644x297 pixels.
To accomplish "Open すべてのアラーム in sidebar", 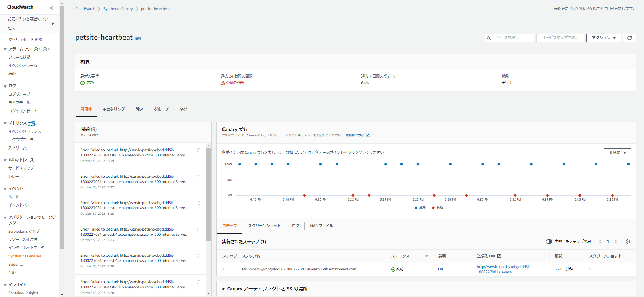I will tap(23, 65).
